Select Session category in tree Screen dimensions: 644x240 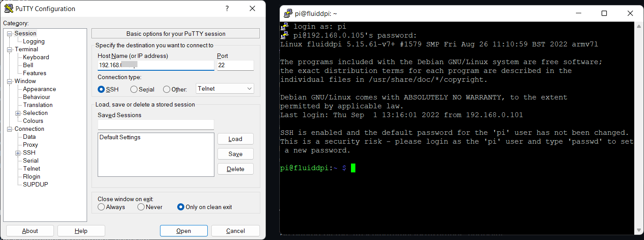click(25, 33)
